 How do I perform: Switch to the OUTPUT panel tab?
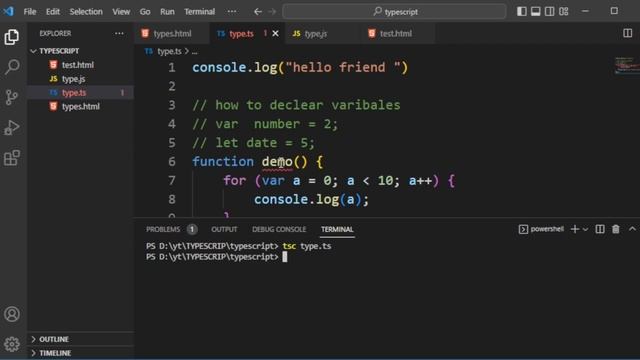[x=224, y=229]
